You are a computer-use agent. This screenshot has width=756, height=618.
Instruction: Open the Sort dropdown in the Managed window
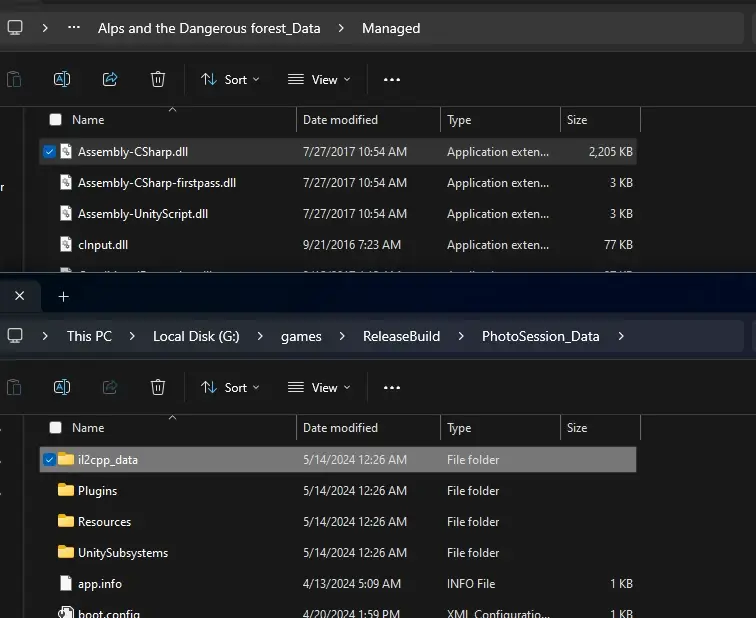230,79
